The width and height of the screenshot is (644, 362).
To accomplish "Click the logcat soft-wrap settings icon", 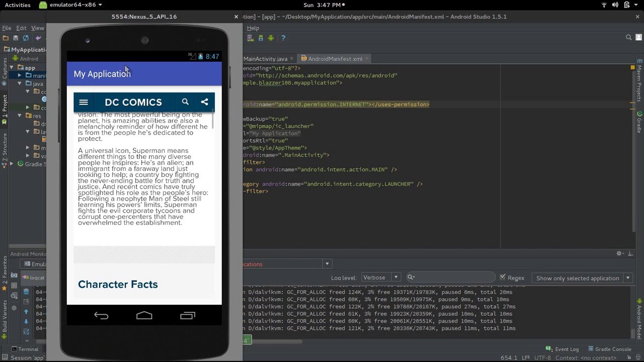I will click(x=26, y=332).
